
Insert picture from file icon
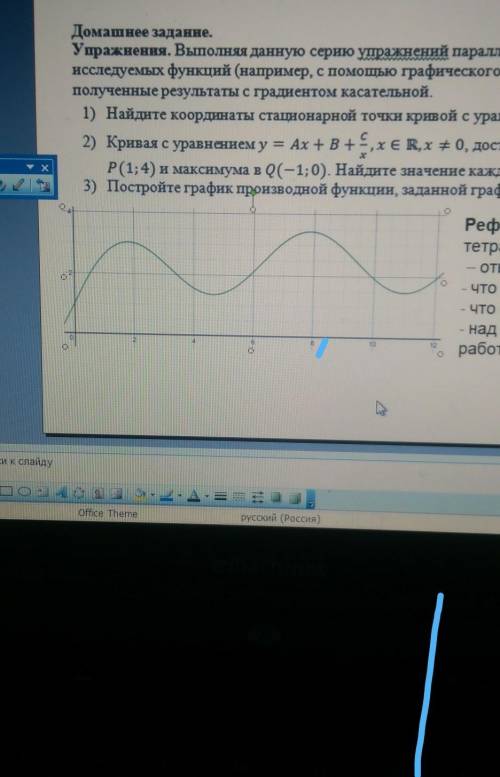point(116,494)
